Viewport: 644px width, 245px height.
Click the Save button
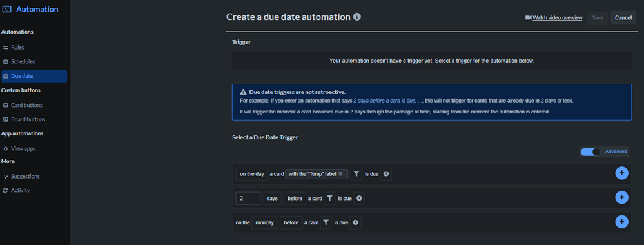pos(598,17)
